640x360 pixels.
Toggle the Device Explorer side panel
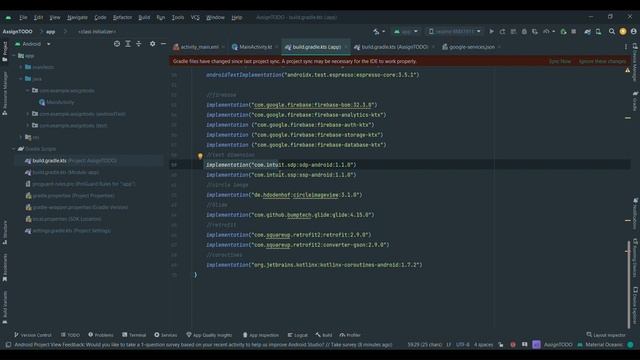click(x=635, y=306)
